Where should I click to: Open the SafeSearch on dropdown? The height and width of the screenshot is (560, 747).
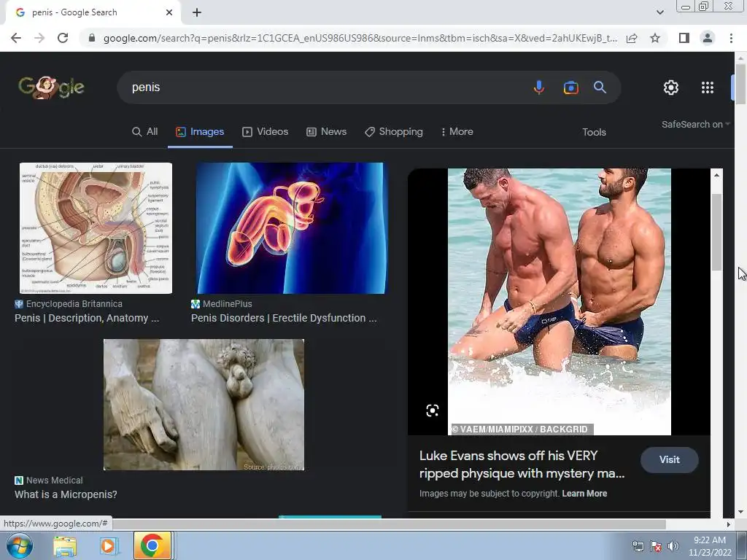pos(695,124)
